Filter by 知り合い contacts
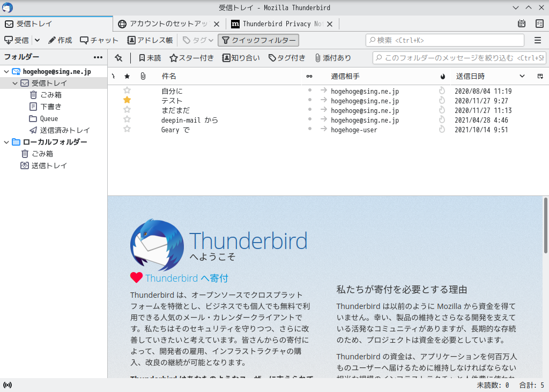 tap(241, 58)
